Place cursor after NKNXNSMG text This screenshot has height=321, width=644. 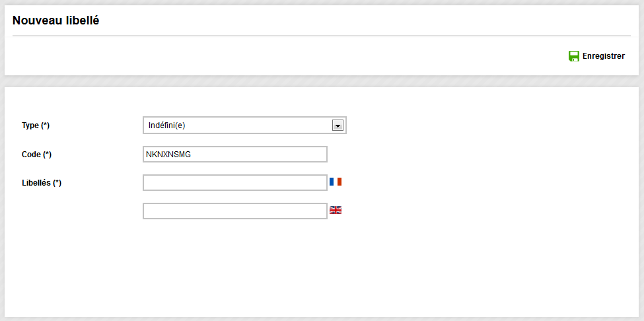click(192, 155)
